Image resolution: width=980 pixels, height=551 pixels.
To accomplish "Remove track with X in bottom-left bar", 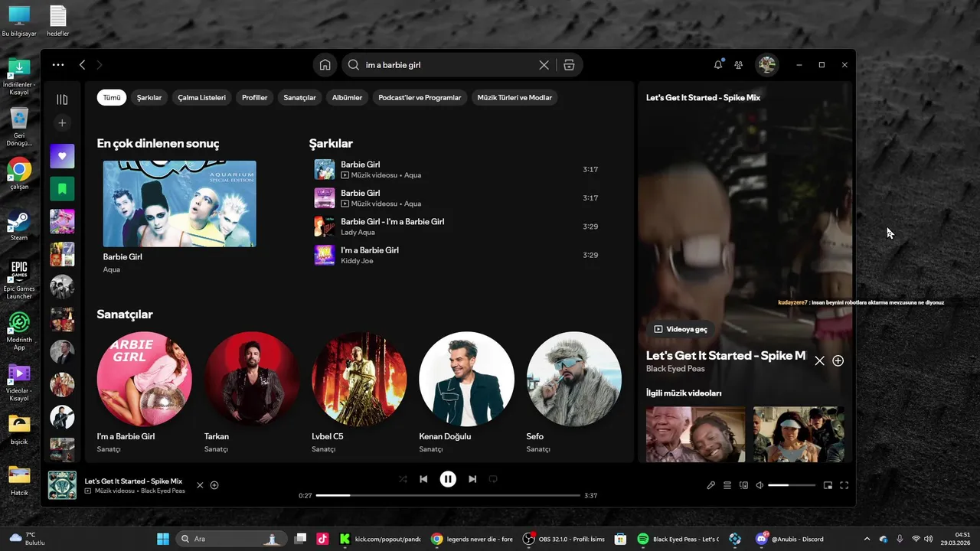I will (200, 485).
